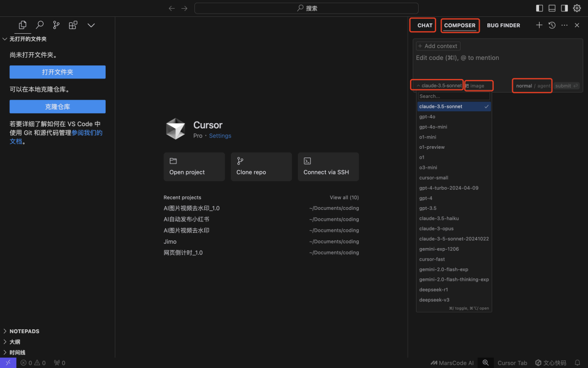Open the Extensions blocks icon
The width and height of the screenshot is (588, 368).
[73, 25]
